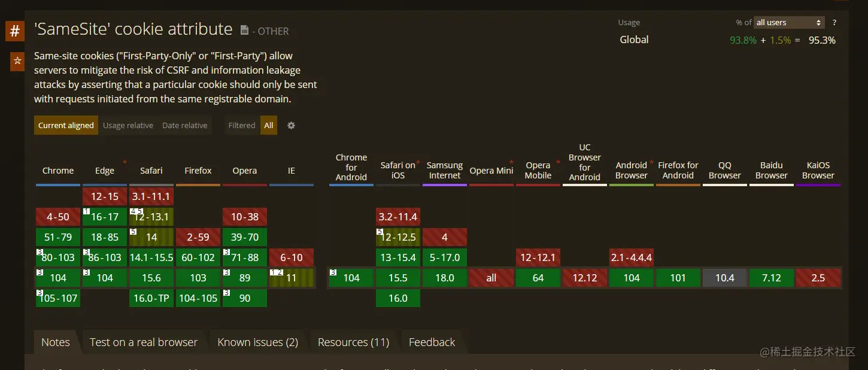868x370 pixels.
Task: Click the Chrome column header
Action: pyautogui.click(x=58, y=171)
